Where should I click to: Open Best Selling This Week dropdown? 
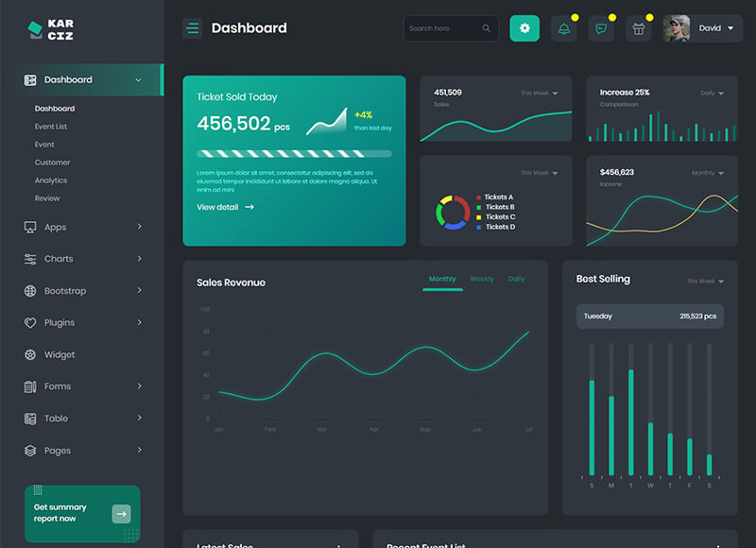706,281
